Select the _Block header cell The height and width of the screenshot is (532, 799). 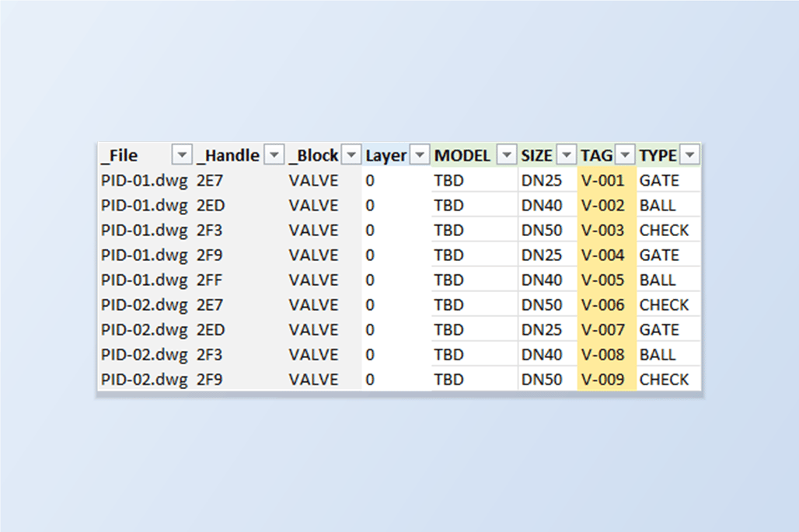pyautogui.click(x=323, y=155)
